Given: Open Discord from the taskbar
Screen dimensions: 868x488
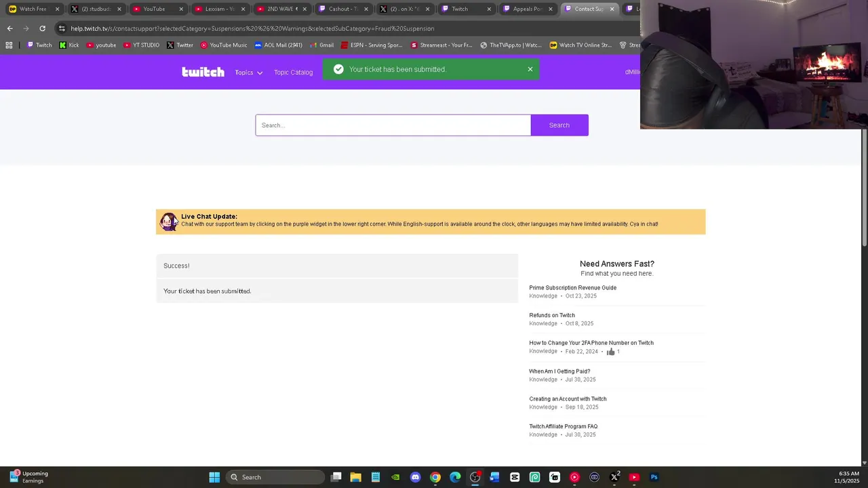Looking at the screenshot, I should pyautogui.click(x=415, y=477).
